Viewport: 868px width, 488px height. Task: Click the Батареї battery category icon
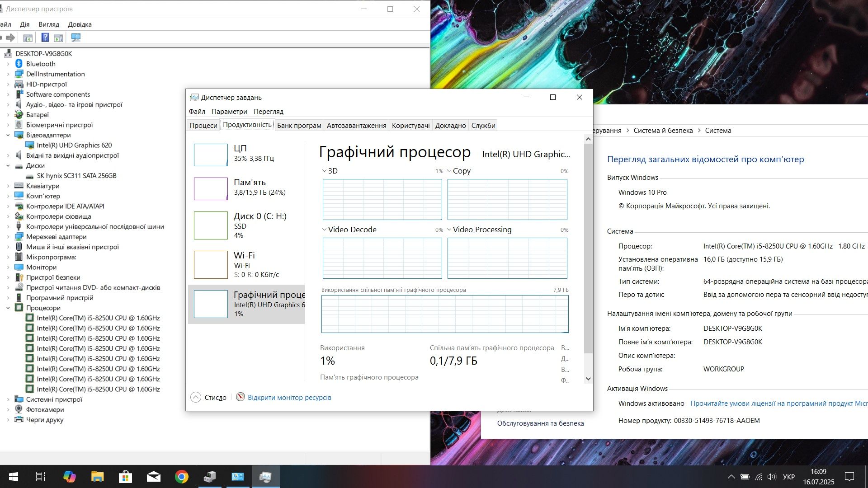[x=19, y=115]
